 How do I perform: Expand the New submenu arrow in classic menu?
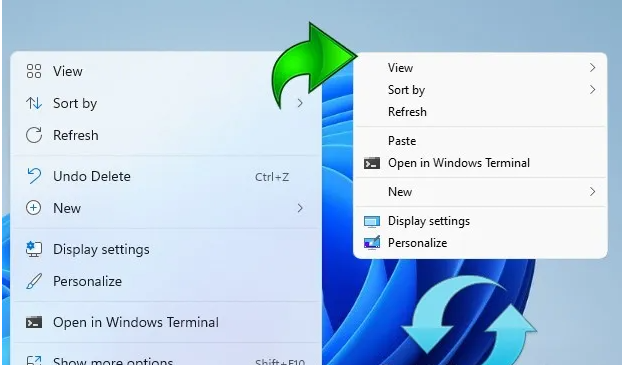[x=592, y=192]
